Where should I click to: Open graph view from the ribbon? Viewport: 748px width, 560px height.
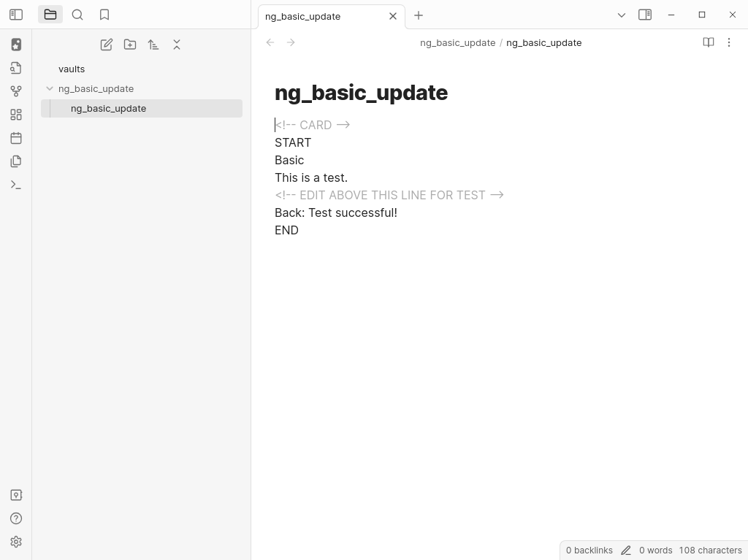coord(16,91)
